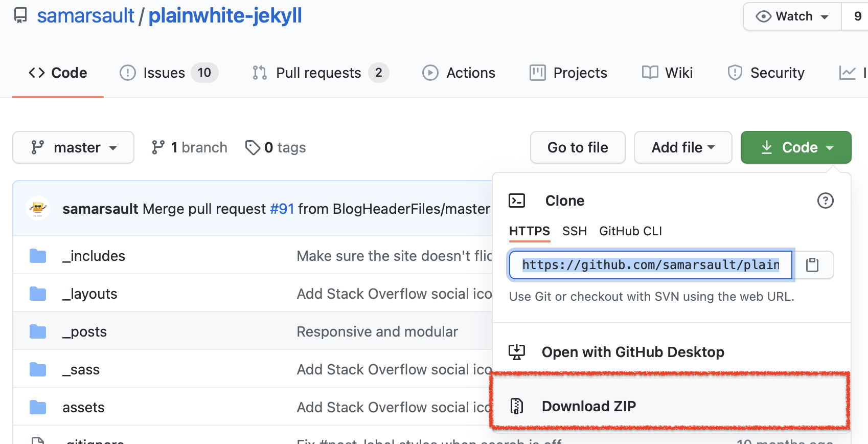Screen dimensions: 868x444
Task: Click the Pull requests count badge 2
Action: [378, 73]
